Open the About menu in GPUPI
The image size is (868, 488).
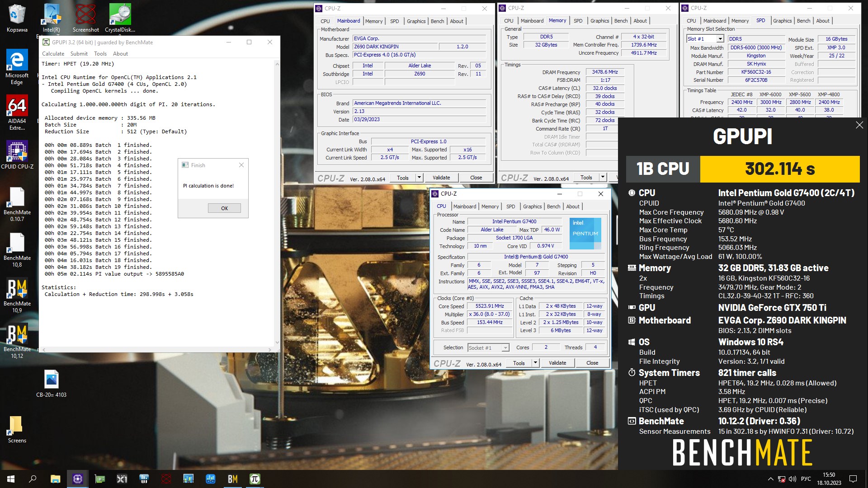click(120, 53)
